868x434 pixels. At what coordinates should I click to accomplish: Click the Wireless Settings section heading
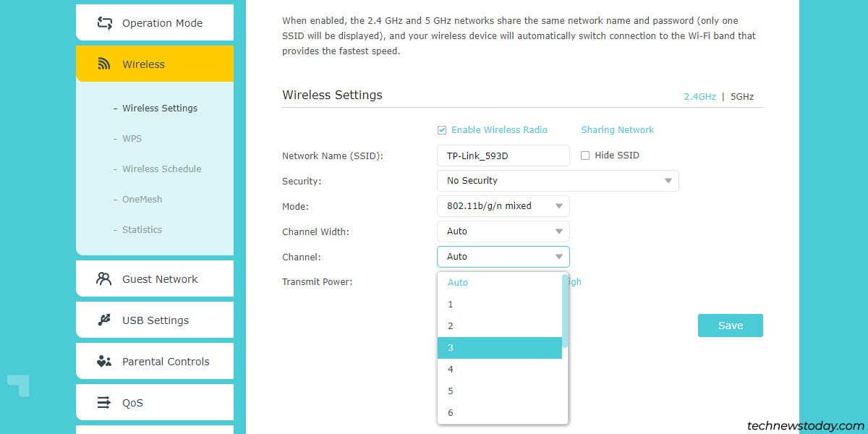(x=332, y=95)
